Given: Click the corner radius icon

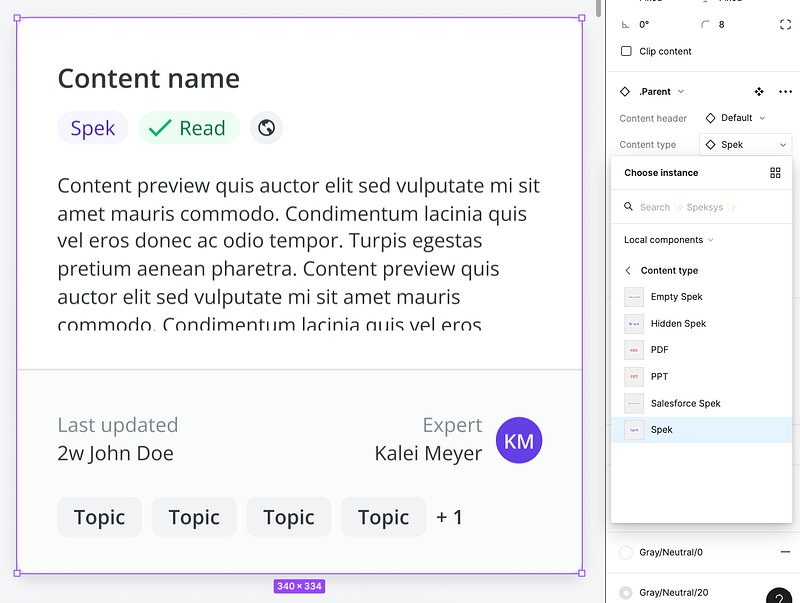Looking at the screenshot, I should [x=705, y=24].
